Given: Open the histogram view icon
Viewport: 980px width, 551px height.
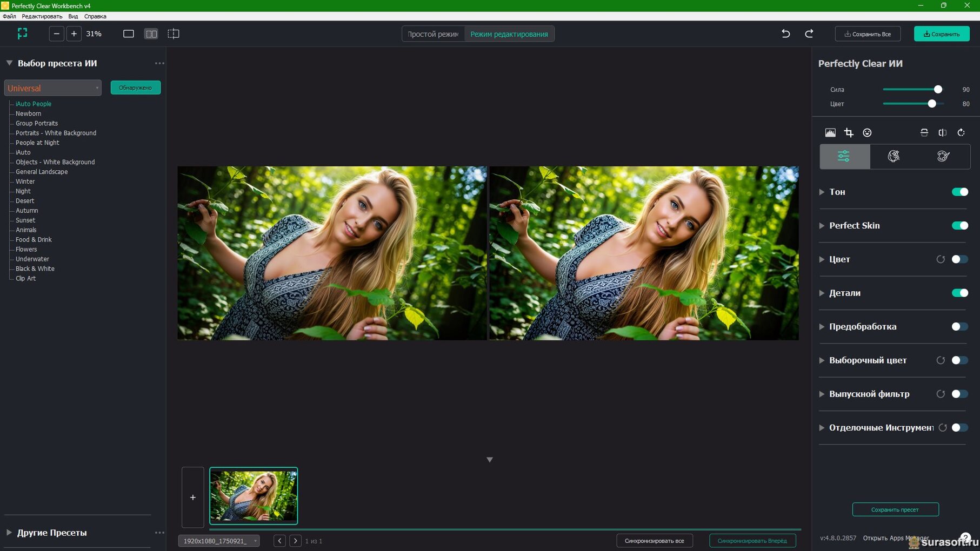Looking at the screenshot, I should pos(830,133).
